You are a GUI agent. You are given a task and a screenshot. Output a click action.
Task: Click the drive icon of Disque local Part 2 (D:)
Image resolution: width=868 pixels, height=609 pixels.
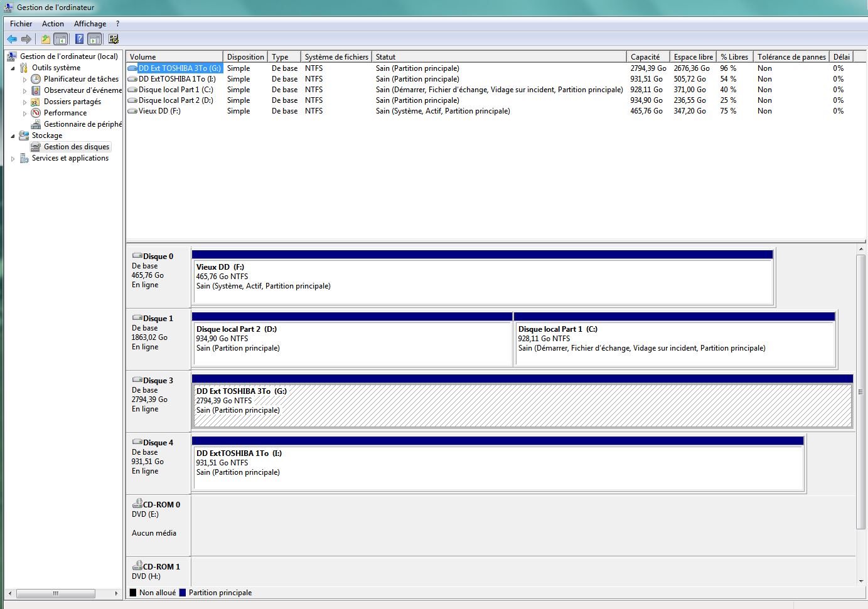(132, 100)
